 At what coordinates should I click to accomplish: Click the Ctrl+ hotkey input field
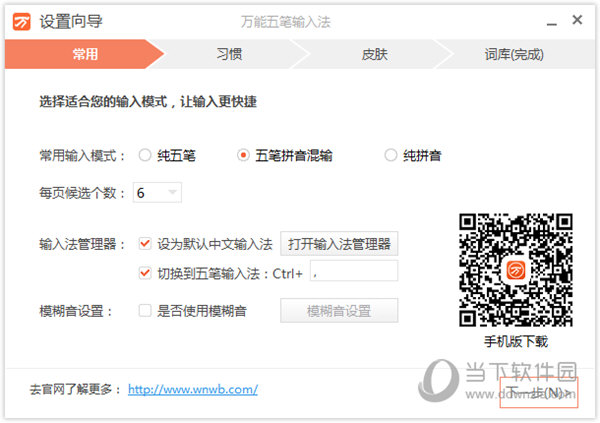point(354,271)
